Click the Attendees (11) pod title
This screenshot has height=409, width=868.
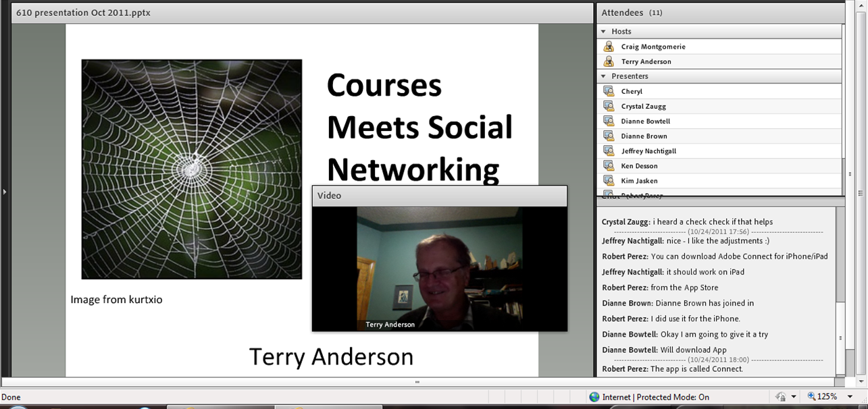(632, 12)
